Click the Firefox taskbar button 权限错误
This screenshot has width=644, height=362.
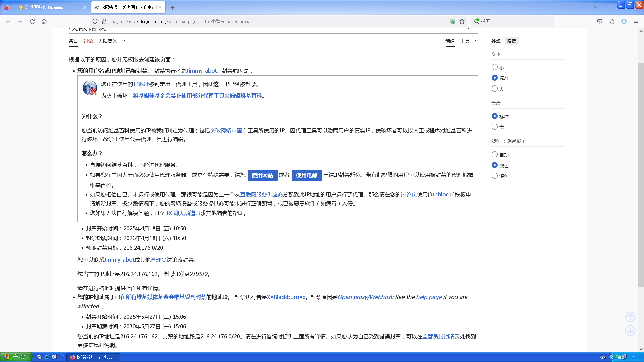(x=93, y=357)
